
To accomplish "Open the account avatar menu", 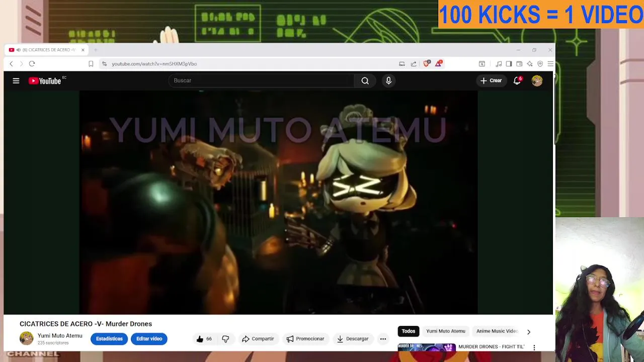I will coord(537,80).
